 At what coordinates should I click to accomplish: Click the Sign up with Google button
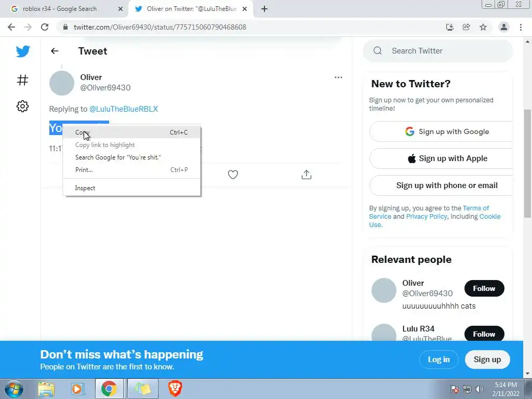(441, 131)
